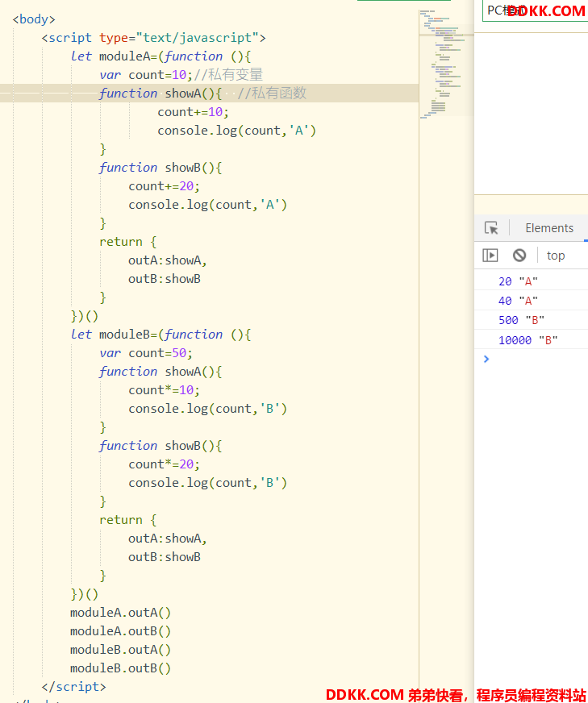Viewport: 588px width, 703px height.
Task: Click the count+=20; statement
Action: (x=165, y=186)
